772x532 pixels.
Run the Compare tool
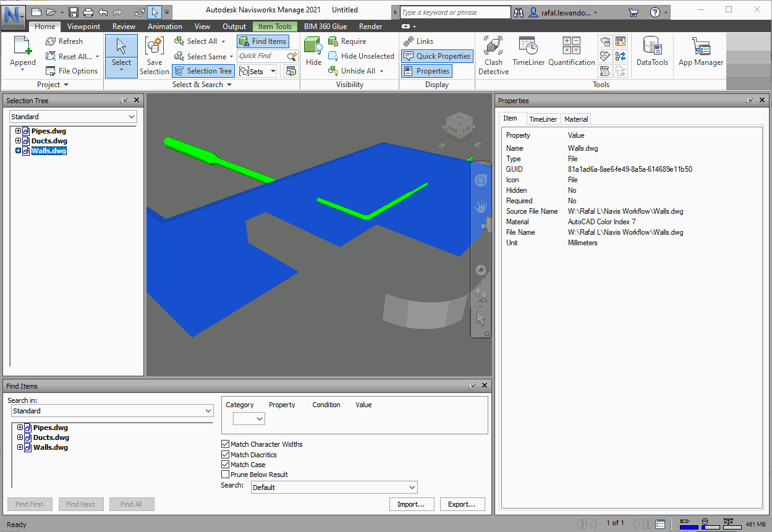(x=621, y=55)
